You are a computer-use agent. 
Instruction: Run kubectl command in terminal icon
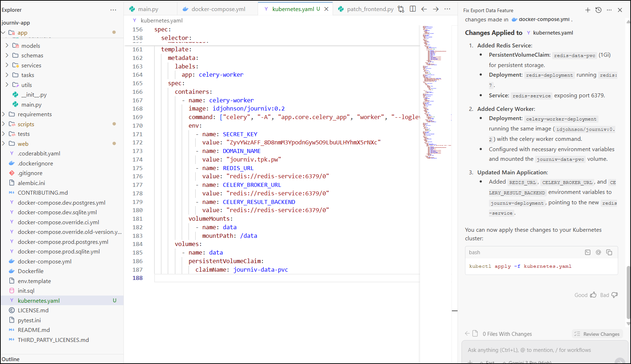(588, 252)
